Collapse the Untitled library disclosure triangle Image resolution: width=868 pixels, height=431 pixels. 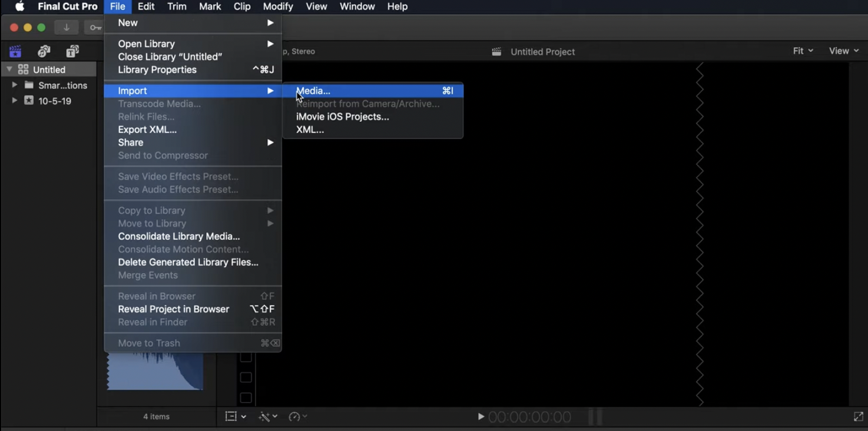[9, 69]
